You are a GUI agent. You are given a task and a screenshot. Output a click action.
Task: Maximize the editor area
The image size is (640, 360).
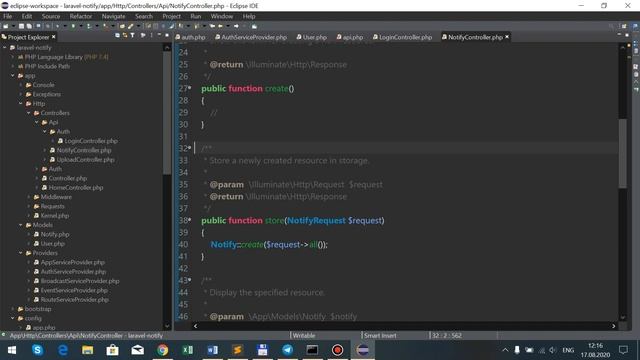click(x=627, y=36)
